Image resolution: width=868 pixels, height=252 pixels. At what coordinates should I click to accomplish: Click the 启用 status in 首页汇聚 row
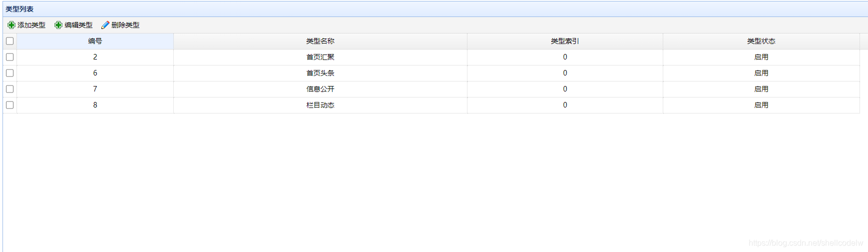pos(761,57)
